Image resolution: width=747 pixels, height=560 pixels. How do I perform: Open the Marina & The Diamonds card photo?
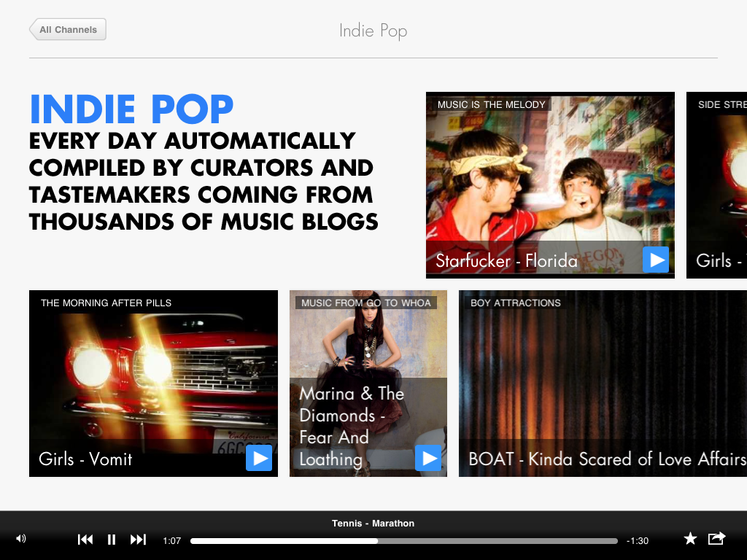368,384
